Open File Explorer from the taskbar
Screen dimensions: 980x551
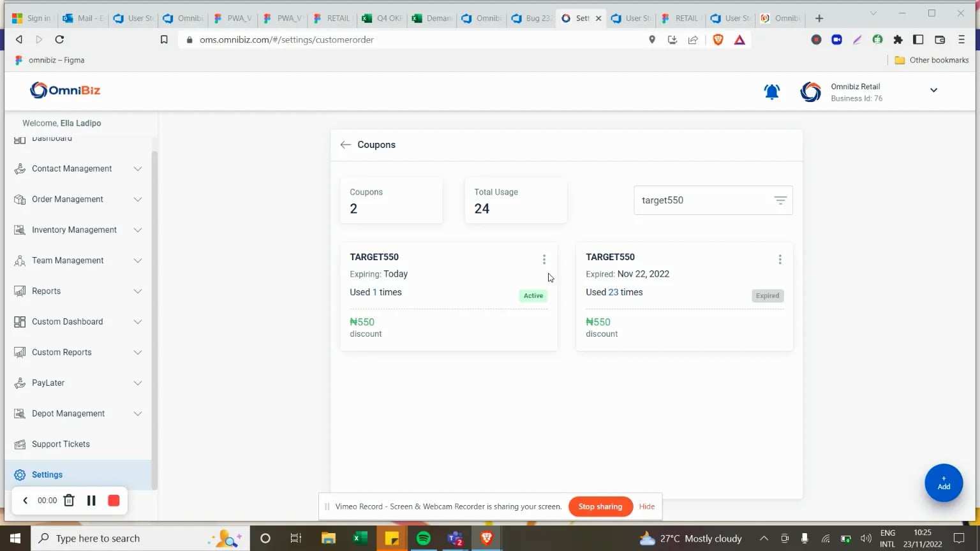(x=328, y=538)
